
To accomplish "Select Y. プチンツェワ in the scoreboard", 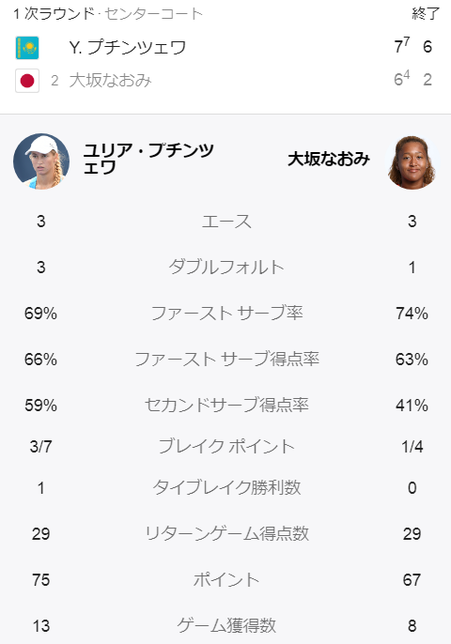I will coord(127,48).
